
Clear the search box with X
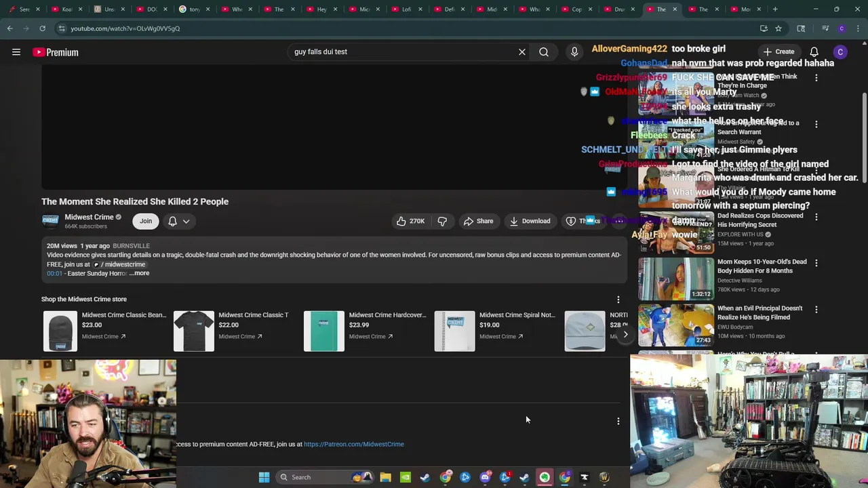point(522,52)
